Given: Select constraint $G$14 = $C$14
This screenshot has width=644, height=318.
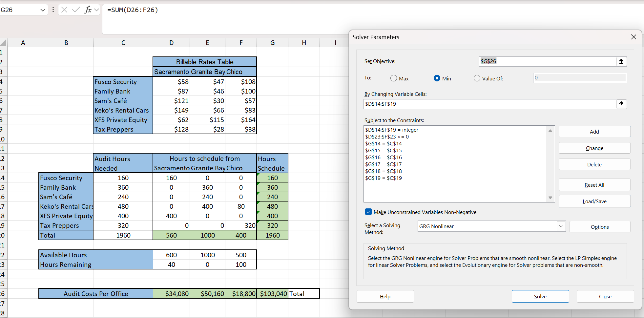Looking at the screenshot, I should click(x=383, y=144).
